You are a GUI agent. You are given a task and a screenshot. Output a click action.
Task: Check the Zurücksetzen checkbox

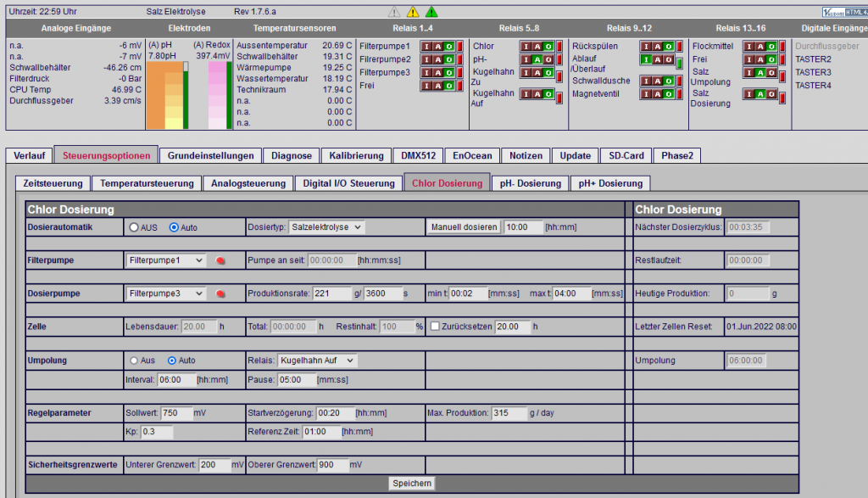pos(435,327)
